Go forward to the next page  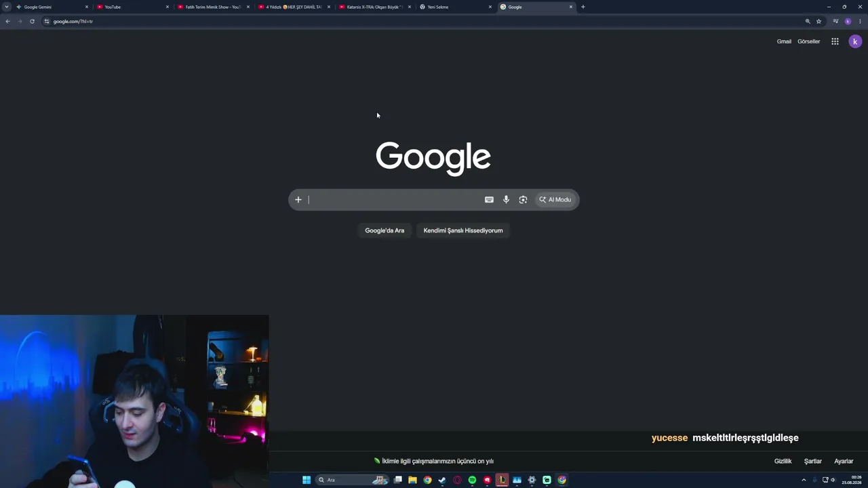[x=20, y=21]
